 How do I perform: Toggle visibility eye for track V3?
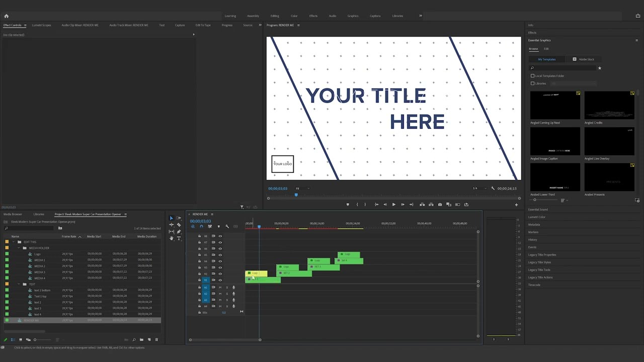(220, 267)
